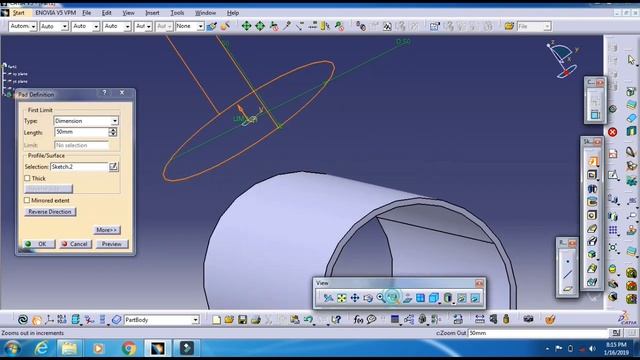Screen dimensions: 640x360
Task: Confirm Pad Definition with OK
Action: point(39,244)
